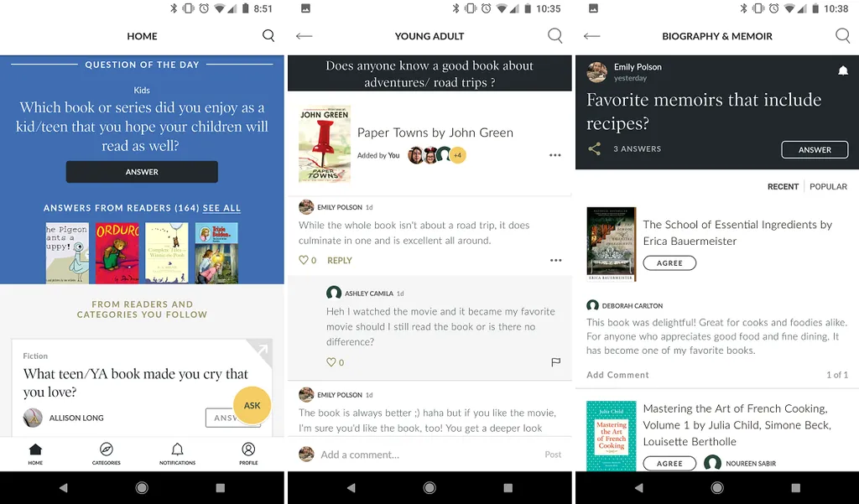Open The School of Essential Ingredients cover

[612, 244]
